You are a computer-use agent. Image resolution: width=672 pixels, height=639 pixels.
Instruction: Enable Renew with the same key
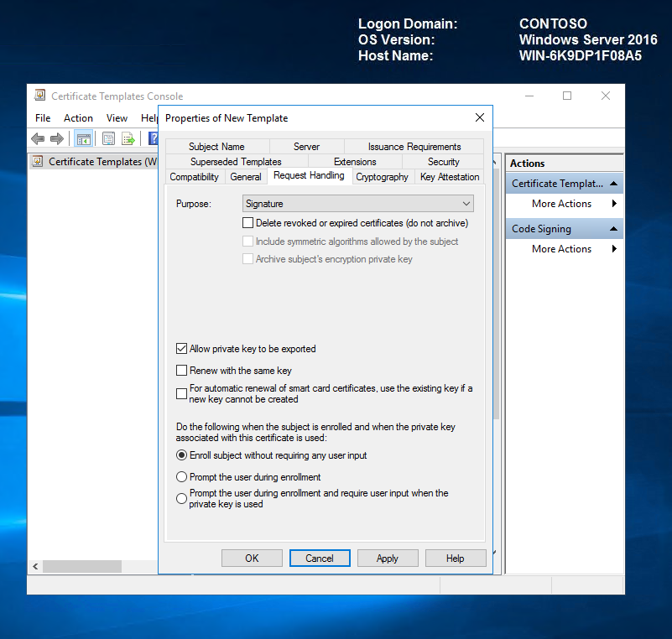182,370
